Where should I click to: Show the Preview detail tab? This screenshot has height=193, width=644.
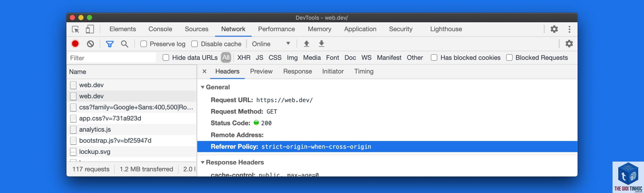[261, 71]
